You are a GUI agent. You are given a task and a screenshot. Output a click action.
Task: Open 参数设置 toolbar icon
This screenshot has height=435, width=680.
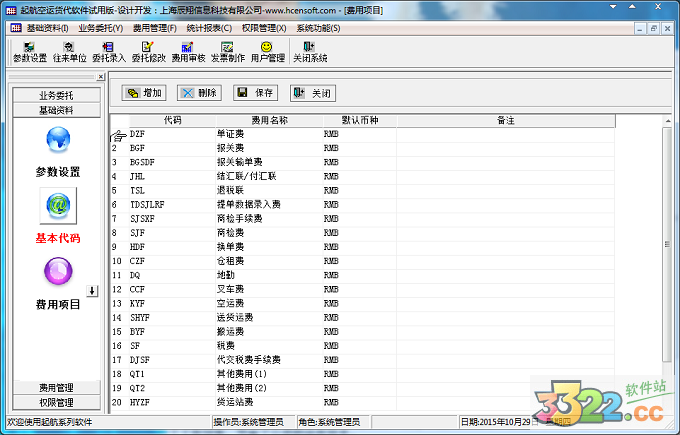29,52
